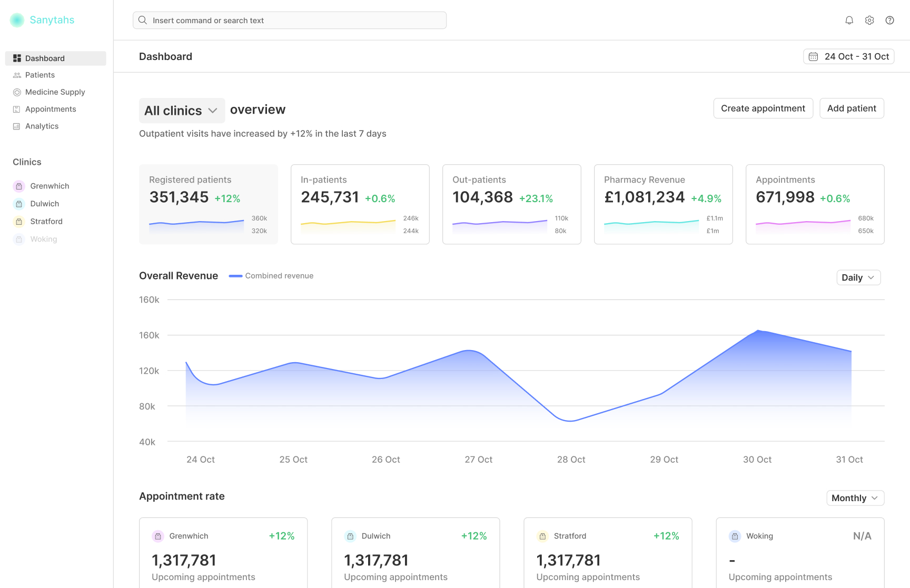Click the Overall Revenue heading
Screen dimensions: 910x588
pos(179,276)
